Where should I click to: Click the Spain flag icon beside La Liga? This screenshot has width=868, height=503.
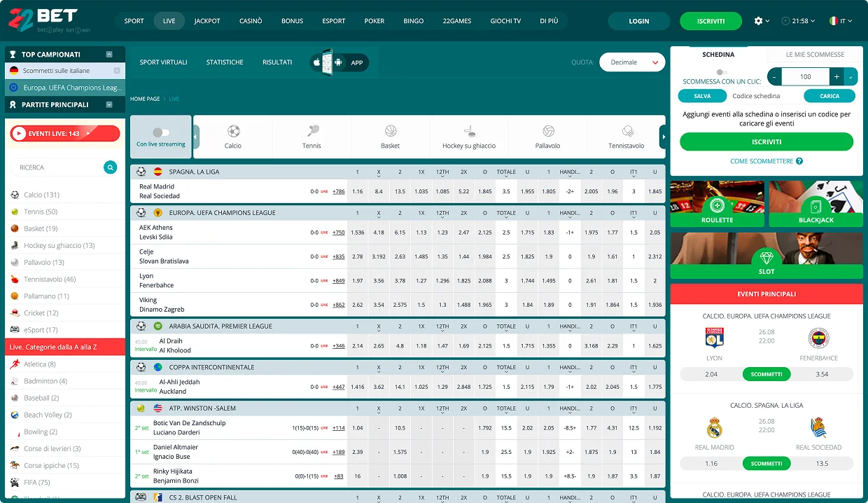coord(157,172)
